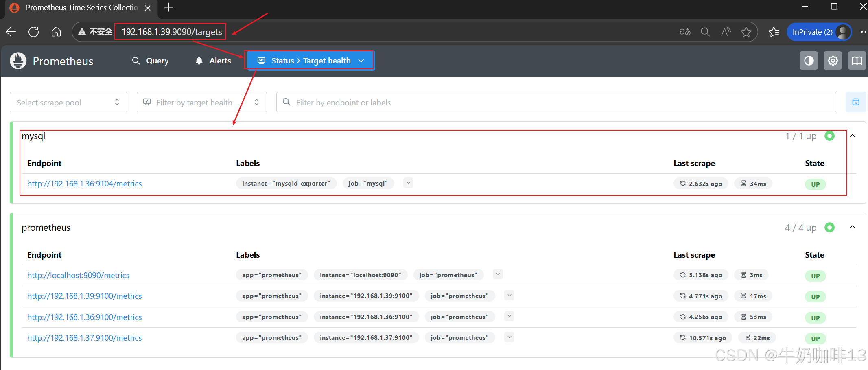Open the documentation book icon

pos(857,61)
